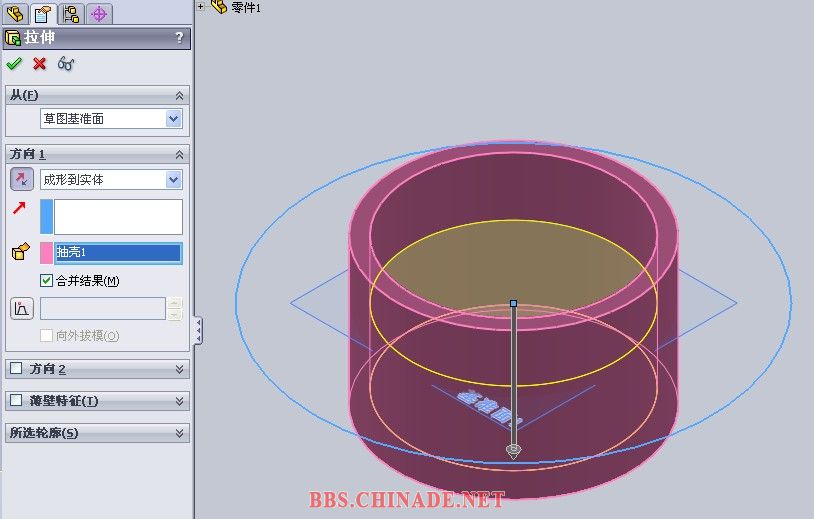
Task: Click the 零件1 part icon in viewport
Action: click(x=219, y=7)
